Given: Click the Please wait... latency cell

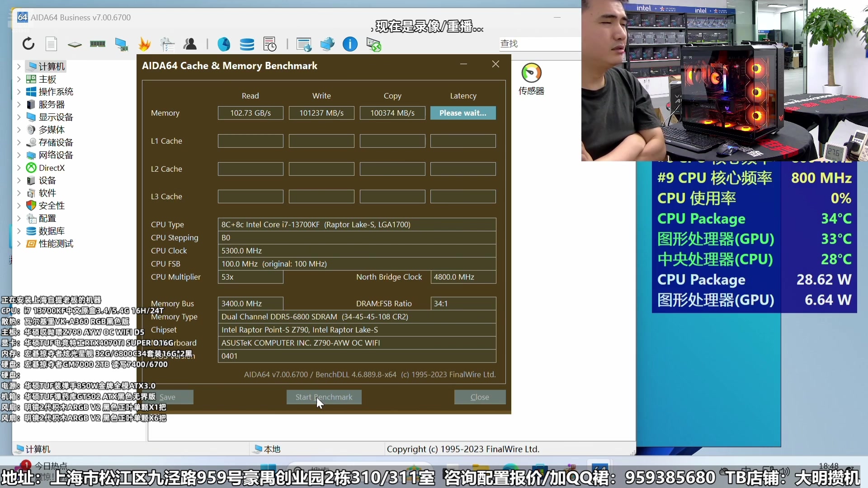Looking at the screenshot, I should [x=463, y=113].
